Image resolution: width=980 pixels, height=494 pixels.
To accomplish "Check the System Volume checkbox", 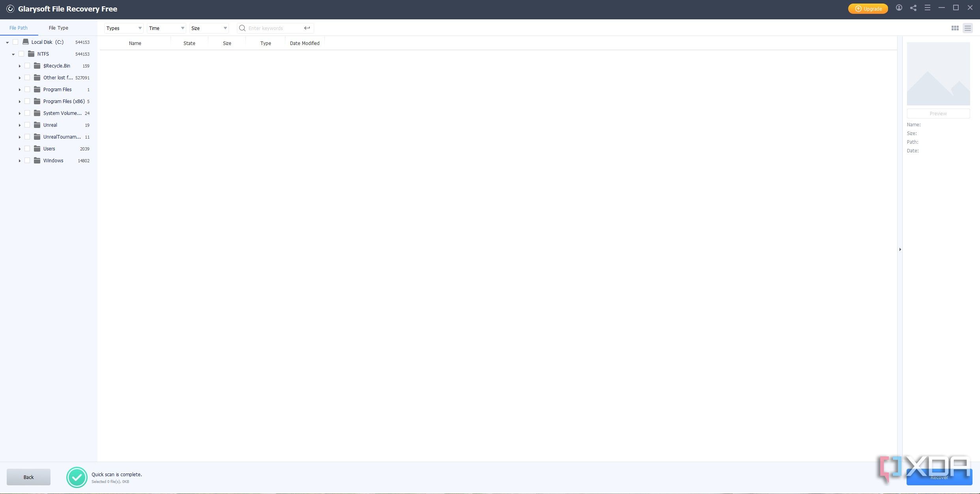I will [x=27, y=113].
